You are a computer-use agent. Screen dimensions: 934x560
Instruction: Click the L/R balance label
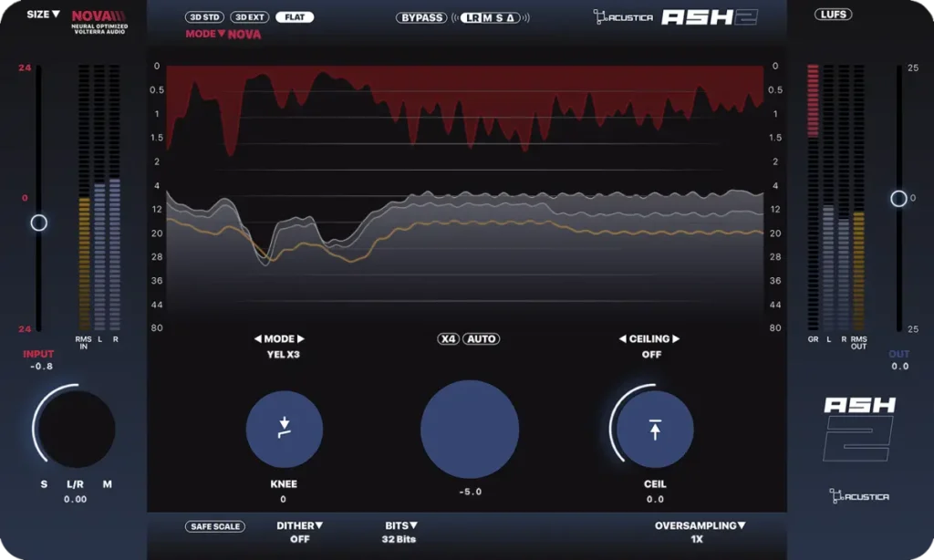75,484
